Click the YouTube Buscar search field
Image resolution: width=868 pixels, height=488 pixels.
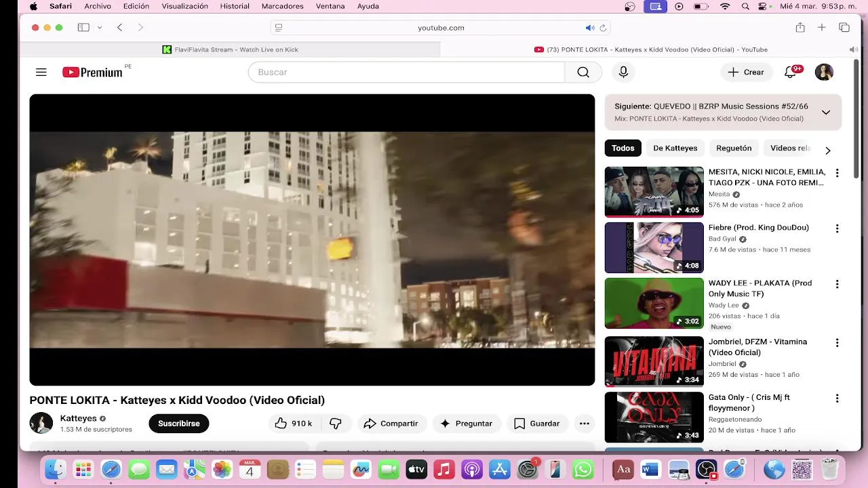(406, 72)
